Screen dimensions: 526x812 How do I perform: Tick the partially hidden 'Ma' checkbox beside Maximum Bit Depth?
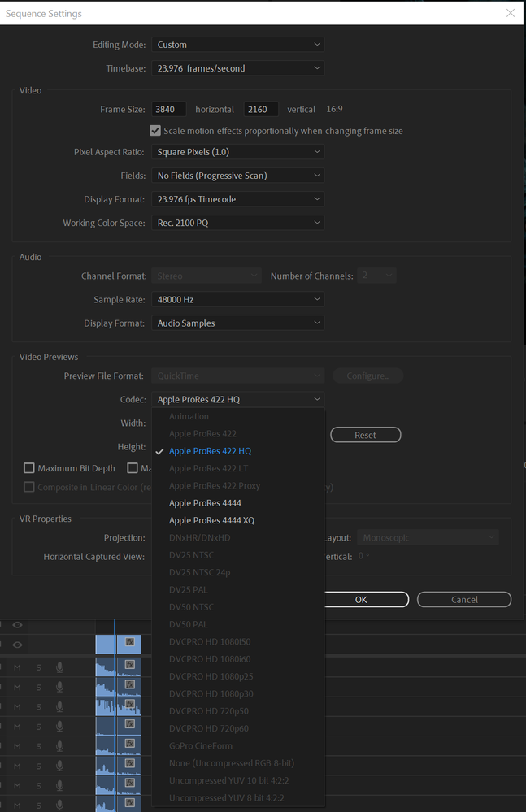pos(133,468)
